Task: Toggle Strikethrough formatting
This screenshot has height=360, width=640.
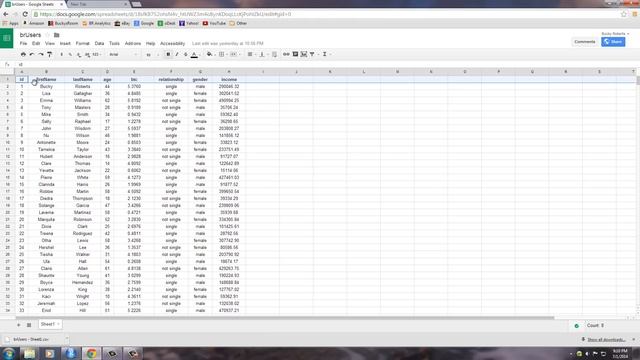Action: pos(185,54)
